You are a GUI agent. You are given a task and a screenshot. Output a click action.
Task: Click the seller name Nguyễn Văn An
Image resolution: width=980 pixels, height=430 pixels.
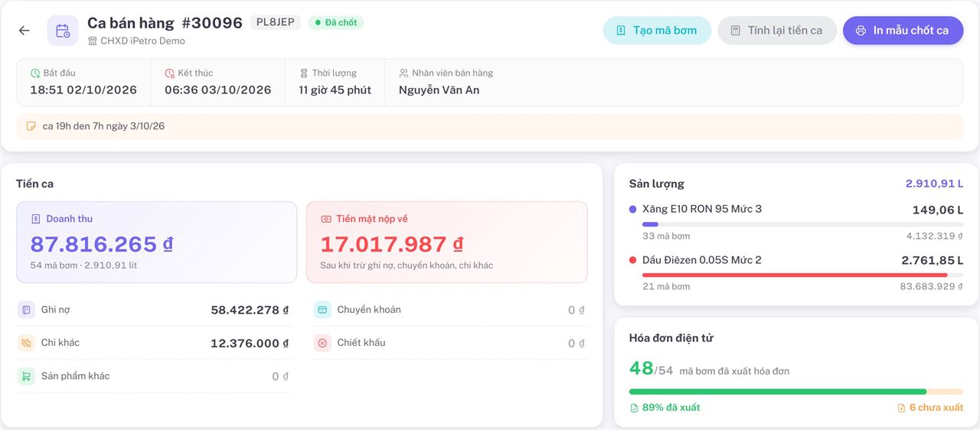point(439,90)
